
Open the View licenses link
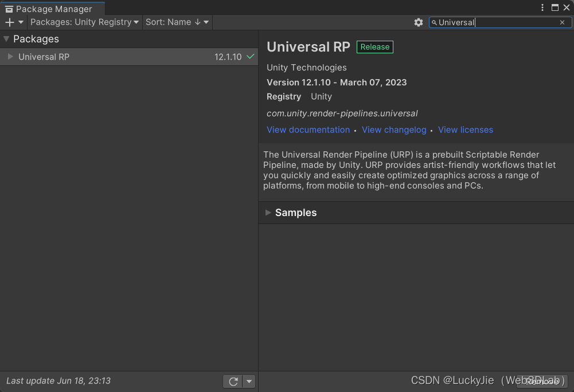tap(465, 130)
